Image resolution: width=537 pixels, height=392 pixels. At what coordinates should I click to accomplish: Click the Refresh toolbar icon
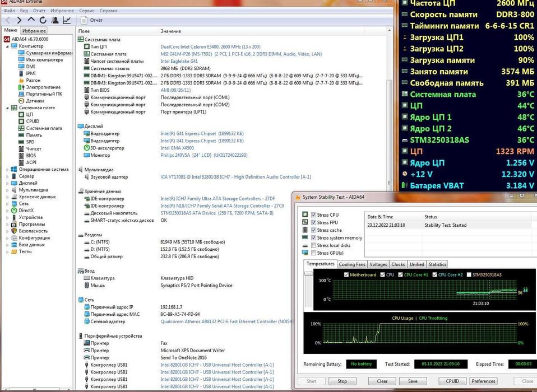click(43, 20)
